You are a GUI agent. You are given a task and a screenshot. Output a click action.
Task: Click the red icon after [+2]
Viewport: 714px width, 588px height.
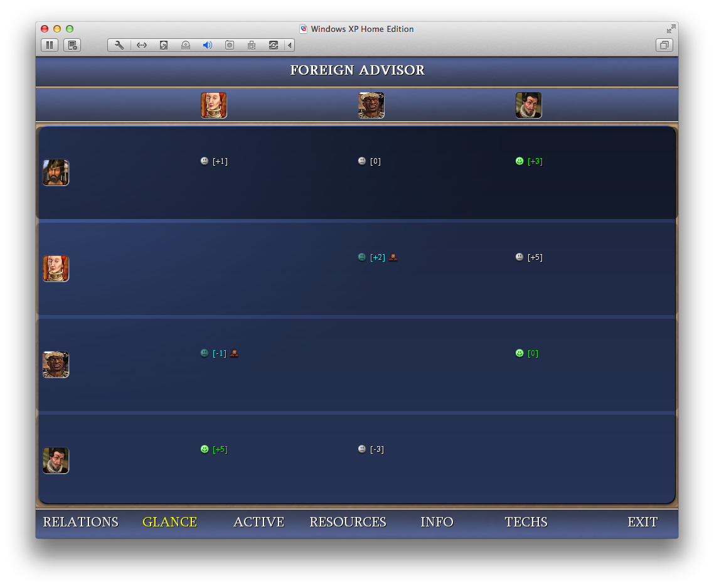coord(393,257)
